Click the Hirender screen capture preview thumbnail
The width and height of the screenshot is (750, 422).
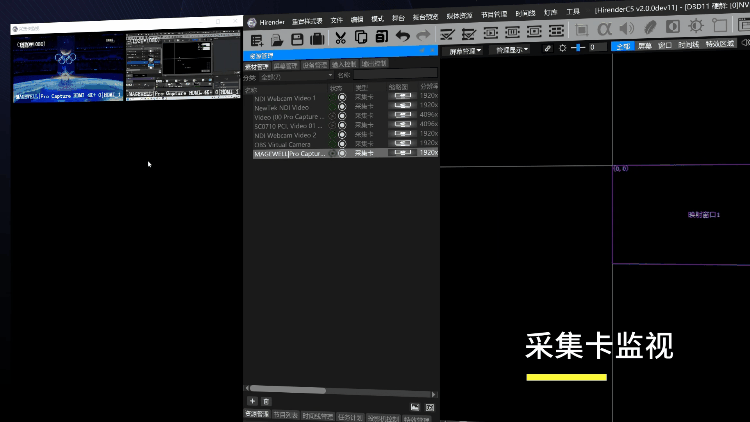click(183, 65)
